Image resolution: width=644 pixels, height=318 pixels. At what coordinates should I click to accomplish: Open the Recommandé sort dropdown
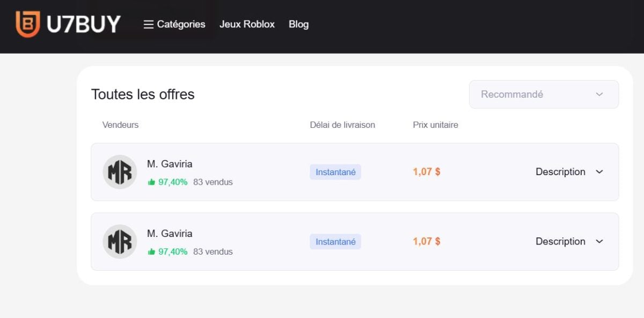(x=544, y=94)
